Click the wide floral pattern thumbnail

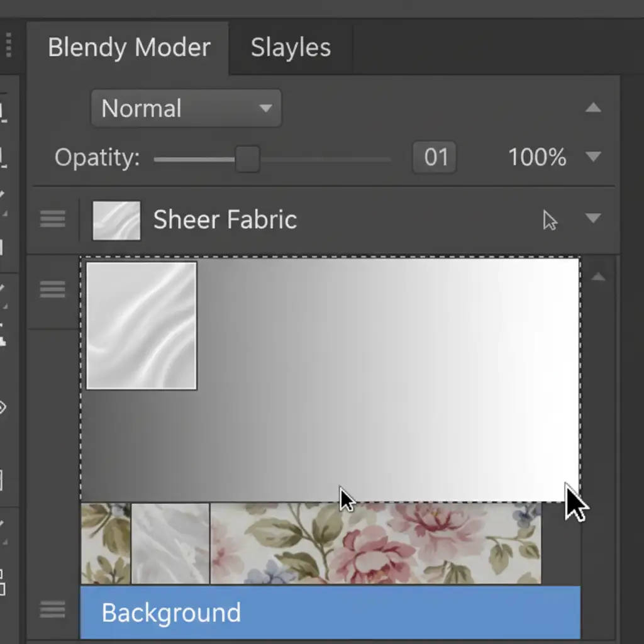coord(375,543)
